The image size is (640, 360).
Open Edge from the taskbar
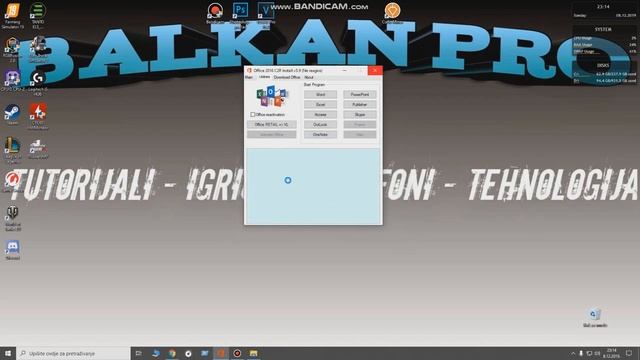156,353
